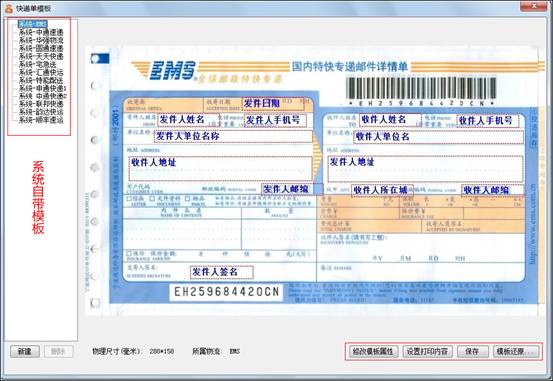
Task: Select the 系统-中通速递 template
Action: point(41,32)
